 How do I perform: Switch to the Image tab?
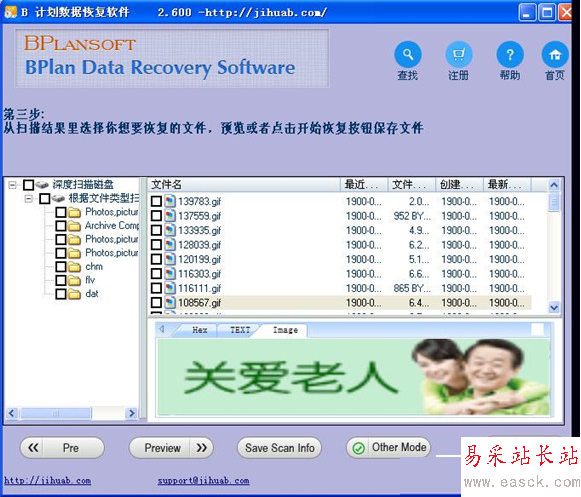click(285, 330)
